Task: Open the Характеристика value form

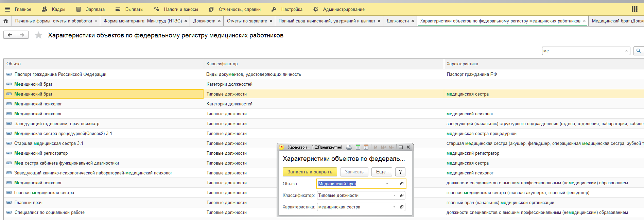Action: coord(402,207)
